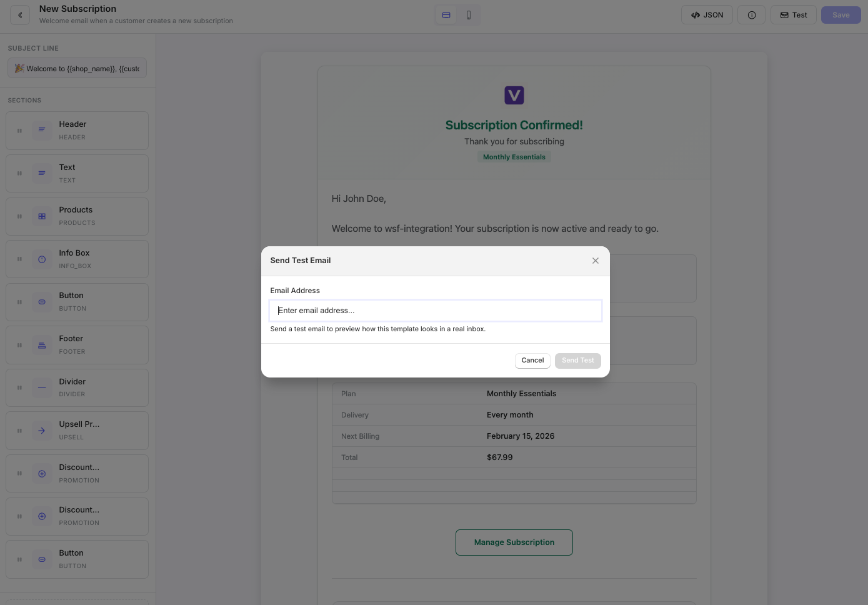
Task: Click the February 15, 2026 billing date
Action: point(521,436)
